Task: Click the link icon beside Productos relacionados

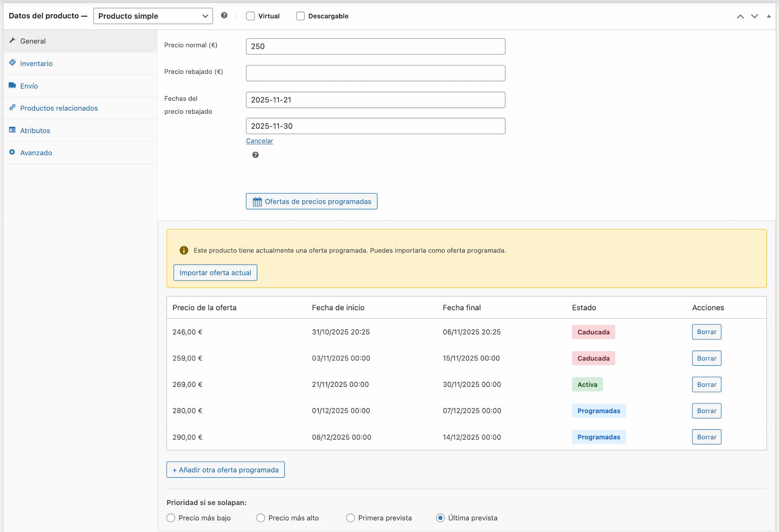Action: click(12, 108)
